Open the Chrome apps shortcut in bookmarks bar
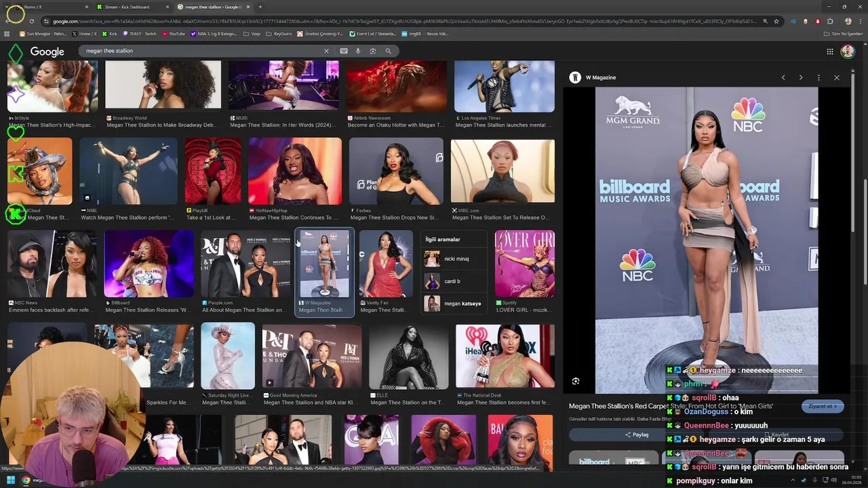The image size is (868, 488). point(7,33)
